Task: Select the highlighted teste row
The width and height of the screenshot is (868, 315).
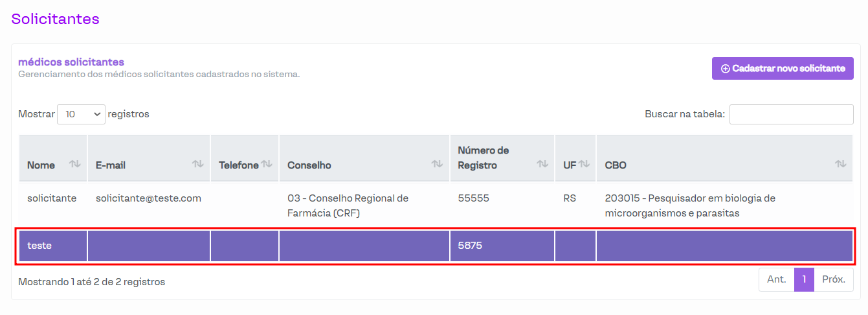Action: click(435, 246)
